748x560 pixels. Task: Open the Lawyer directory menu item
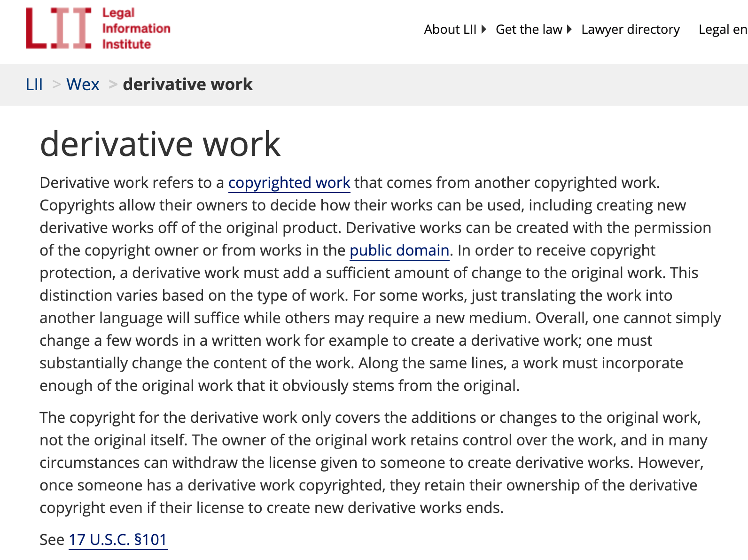(x=631, y=29)
